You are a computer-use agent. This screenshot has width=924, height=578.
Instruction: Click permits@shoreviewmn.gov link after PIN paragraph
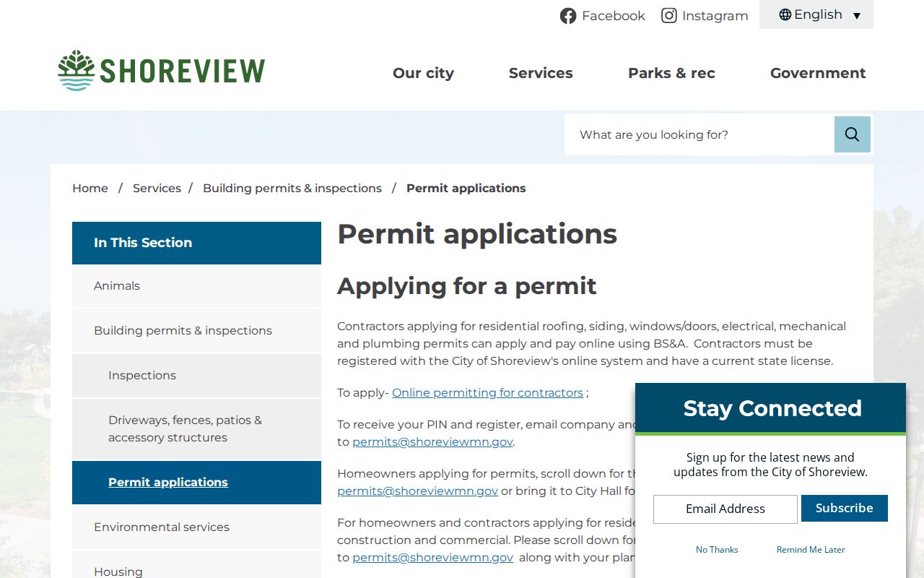click(432, 441)
